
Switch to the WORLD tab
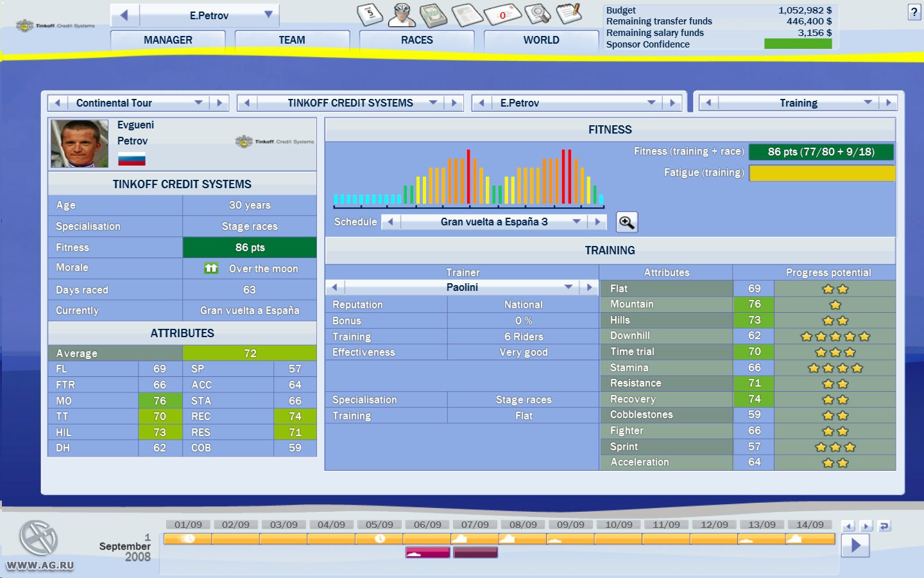(542, 40)
